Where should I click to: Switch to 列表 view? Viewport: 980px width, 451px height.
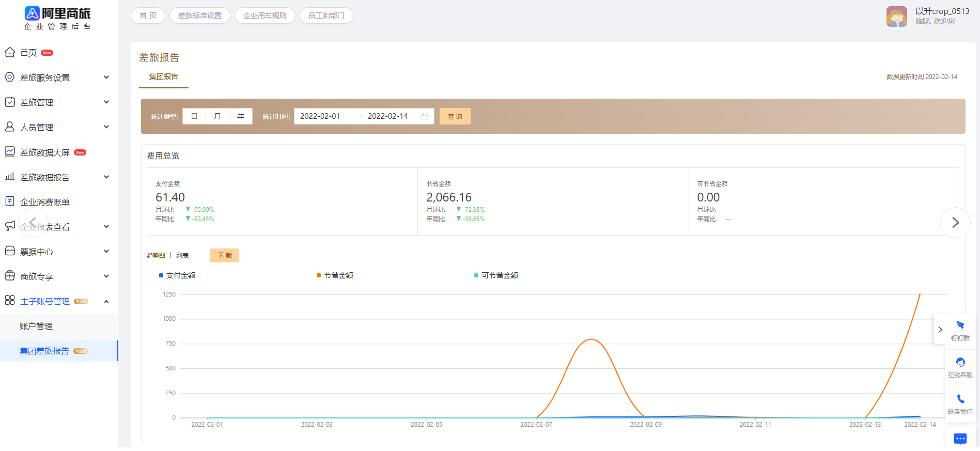click(x=182, y=255)
